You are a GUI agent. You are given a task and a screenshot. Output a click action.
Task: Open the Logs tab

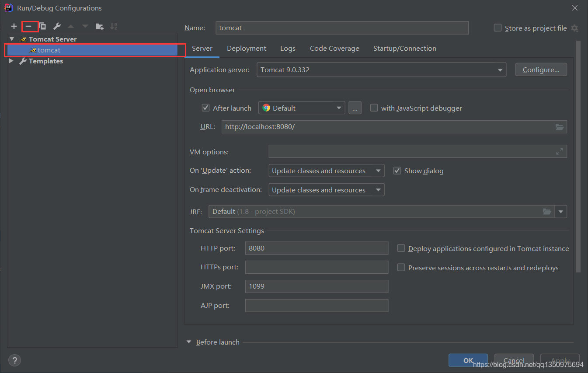point(288,49)
